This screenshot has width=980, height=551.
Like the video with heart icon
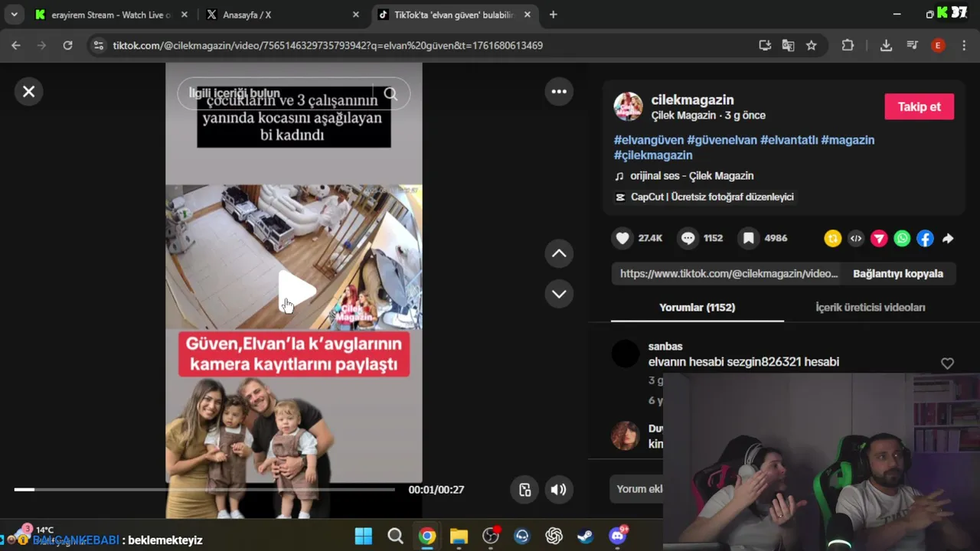(x=622, y=238)
